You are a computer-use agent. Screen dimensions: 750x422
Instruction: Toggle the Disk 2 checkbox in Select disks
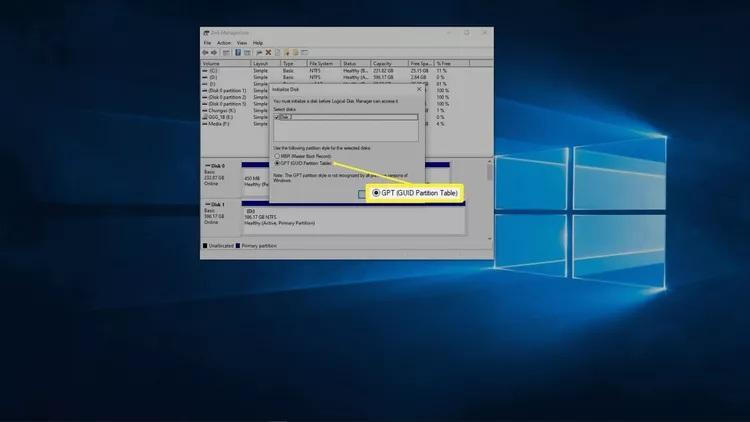277,117
